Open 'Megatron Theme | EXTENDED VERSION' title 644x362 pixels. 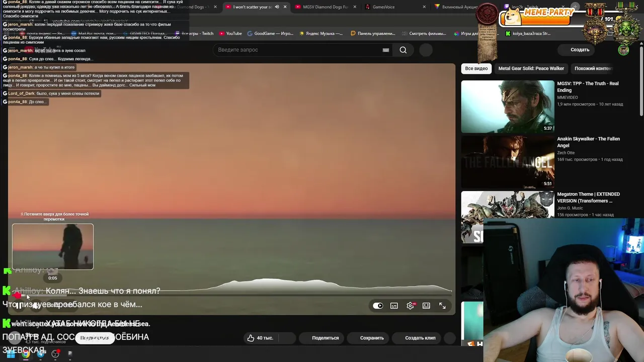click(x=588, y=198)
